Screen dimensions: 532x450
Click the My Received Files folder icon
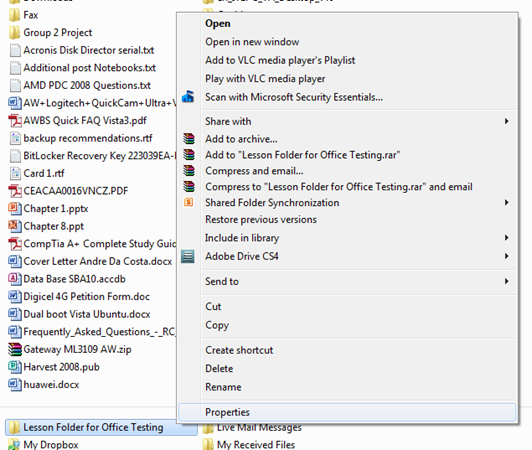click(208, 445)
